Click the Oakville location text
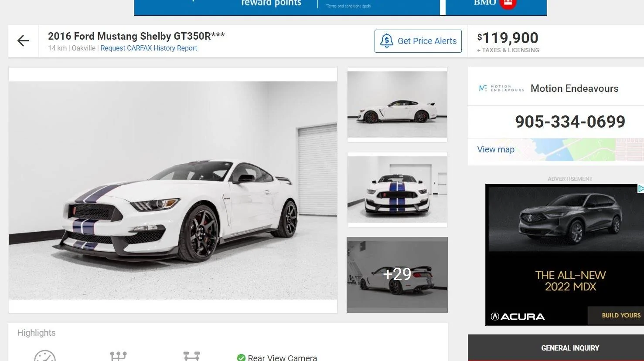The image size is (644, 361). click(83, 48)
